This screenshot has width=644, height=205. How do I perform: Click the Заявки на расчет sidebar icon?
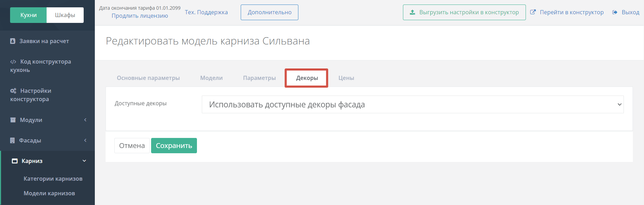13,41
